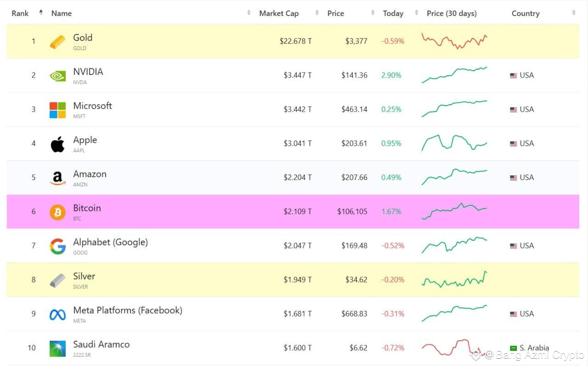Click the Microsoft logo icon
Viewport: 588px width, 366px height.
57,110
